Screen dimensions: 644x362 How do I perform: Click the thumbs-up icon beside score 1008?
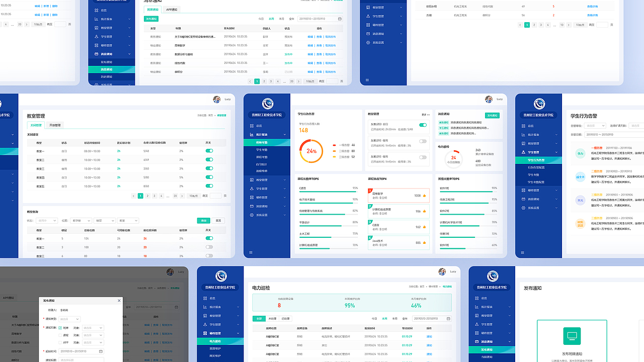[424, 196]
